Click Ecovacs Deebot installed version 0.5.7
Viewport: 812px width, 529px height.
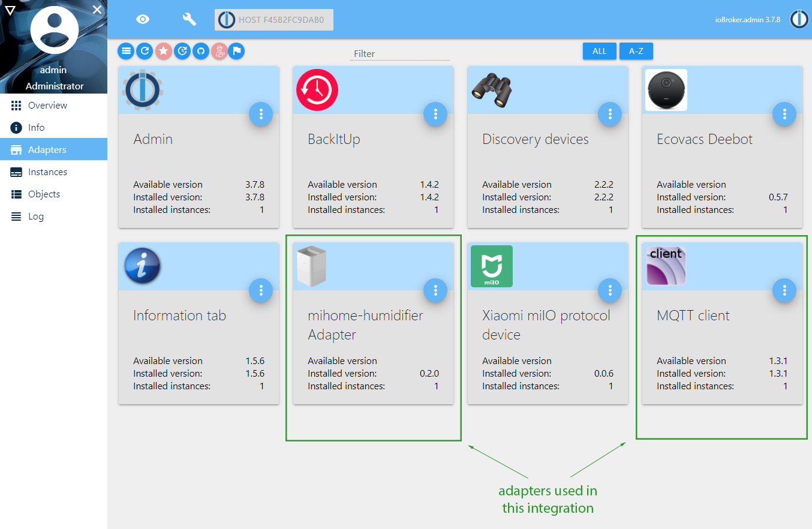778,197
